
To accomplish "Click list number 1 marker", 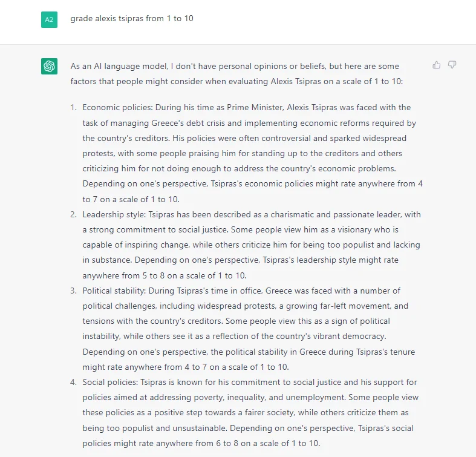I will (x=73, y=108).
